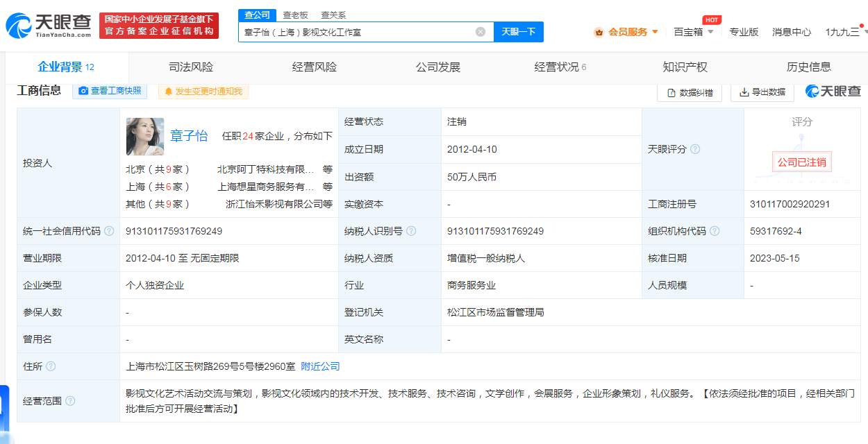Click help icon next to 天眼评分
The width and height of the screenshot is (868, 444).
click(695, 149)
